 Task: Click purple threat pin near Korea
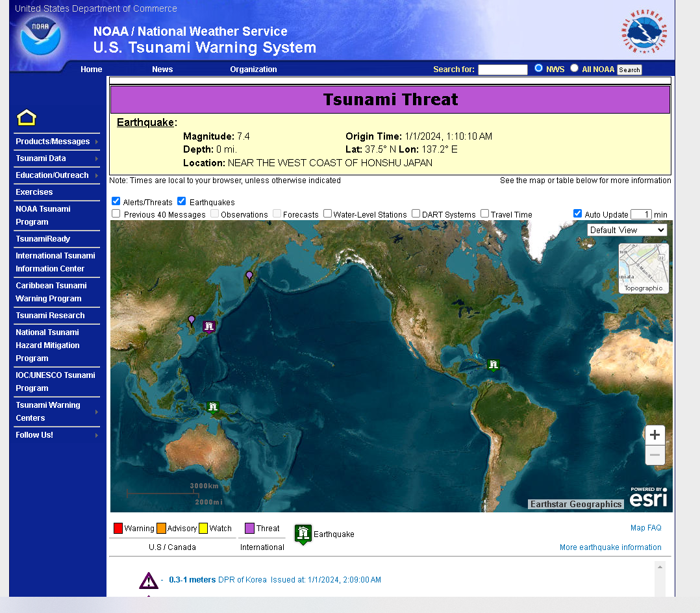click(x=192, y=320)
